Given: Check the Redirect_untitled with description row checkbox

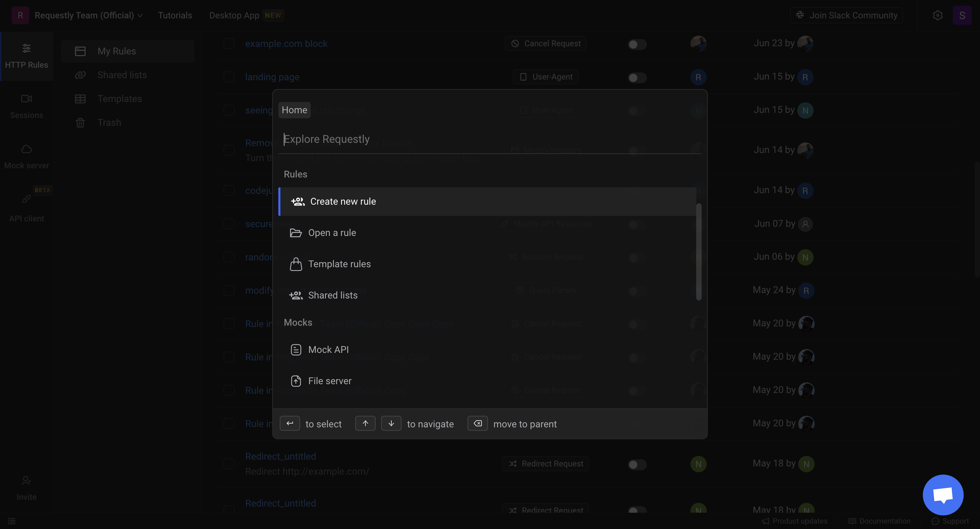Looking at the screenshot, I should click(229, 464).
